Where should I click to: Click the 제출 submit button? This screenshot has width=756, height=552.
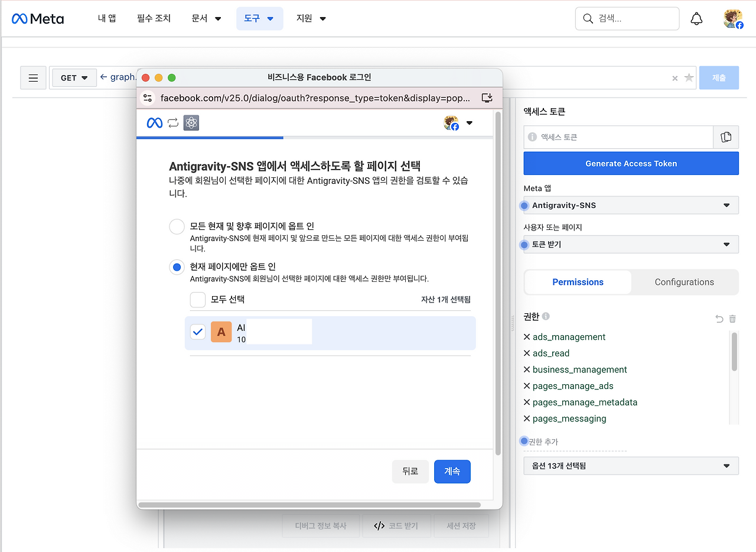719,78
